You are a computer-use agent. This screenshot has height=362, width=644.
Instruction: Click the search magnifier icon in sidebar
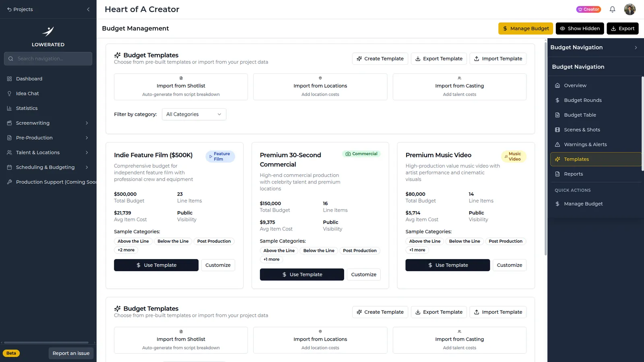pos(11,59)
